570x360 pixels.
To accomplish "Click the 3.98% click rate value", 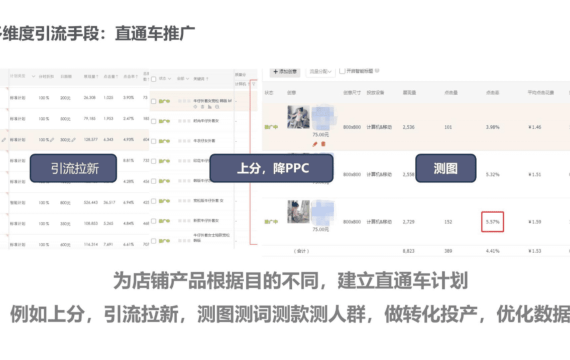I will [493, 127].
